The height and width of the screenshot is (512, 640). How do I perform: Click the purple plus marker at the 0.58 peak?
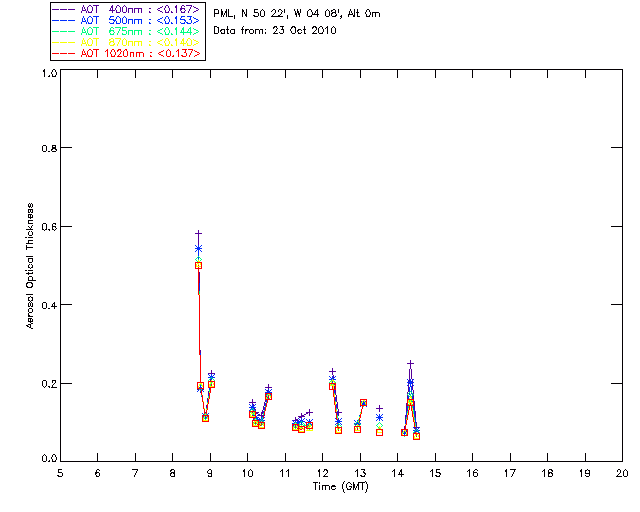tap(198, 234)
